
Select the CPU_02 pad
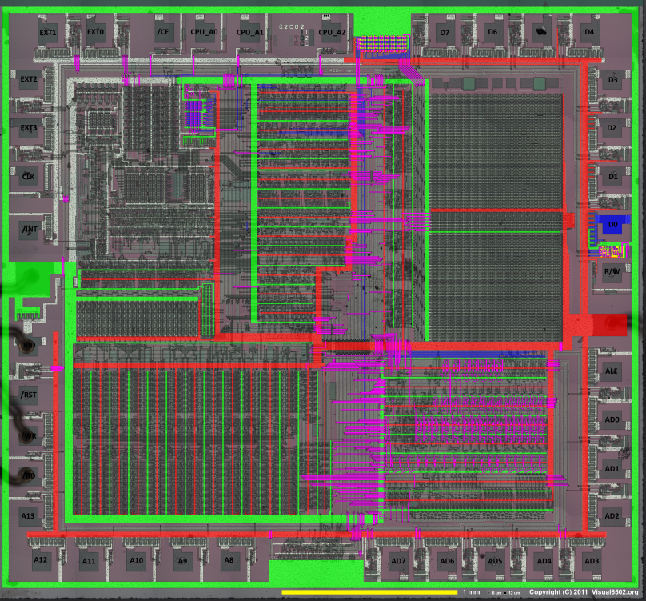[x=331, y=31]
